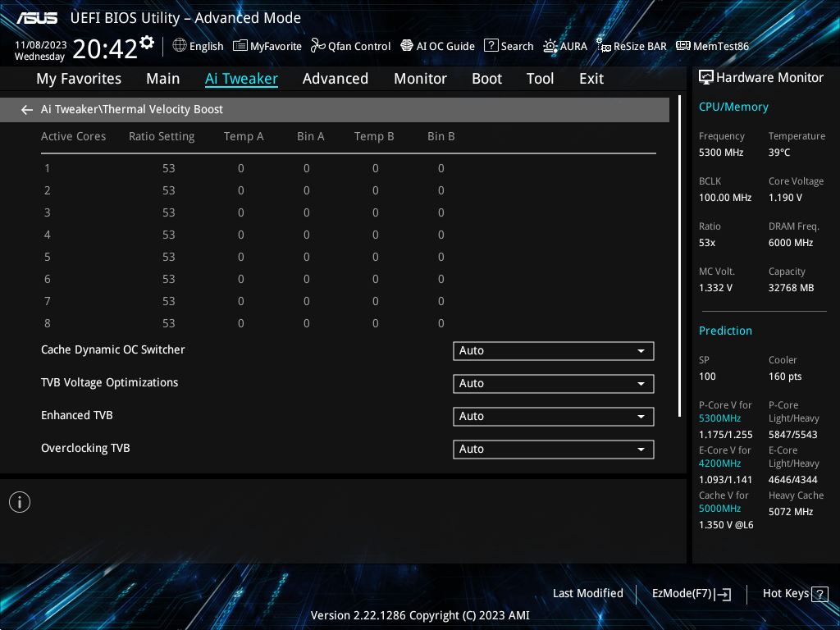
Task: Click the Ratio Setting column header
Action: coord(162,137)
